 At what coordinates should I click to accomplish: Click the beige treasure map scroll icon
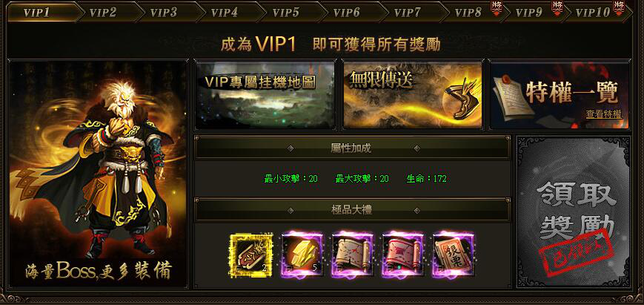pos(353,255)
